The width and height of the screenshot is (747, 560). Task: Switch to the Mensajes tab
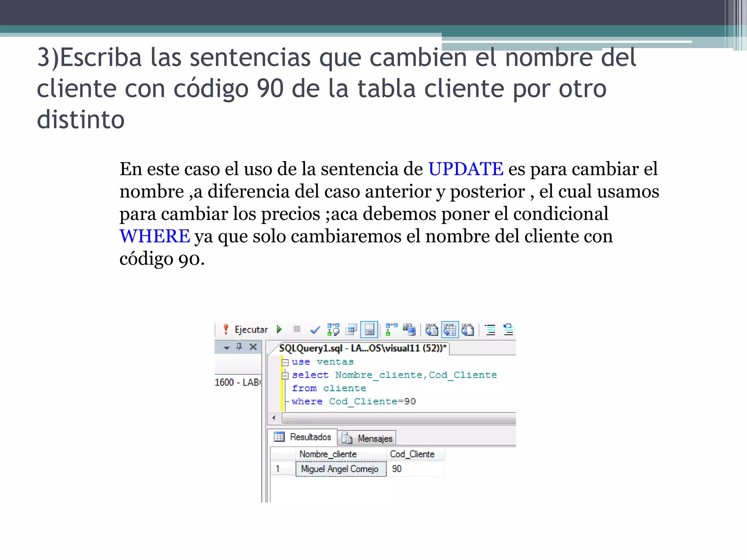[367, 439]
